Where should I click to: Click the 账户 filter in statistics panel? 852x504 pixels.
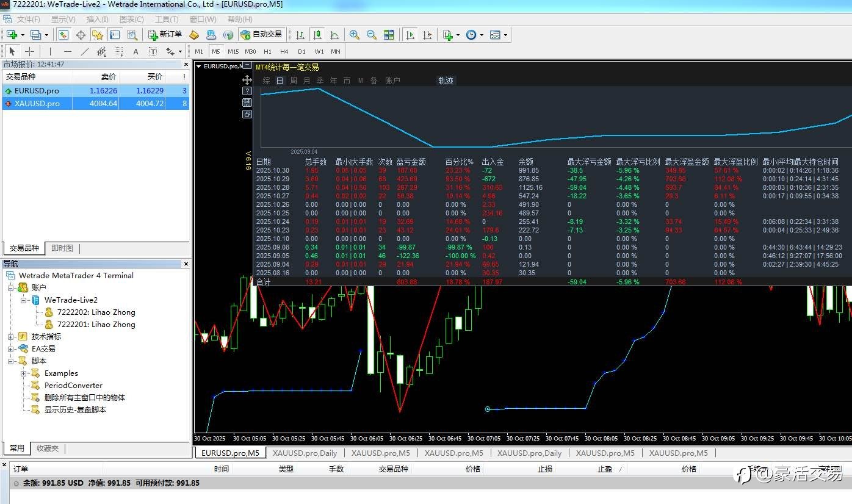pyautogui.click(x=392, y=81)
